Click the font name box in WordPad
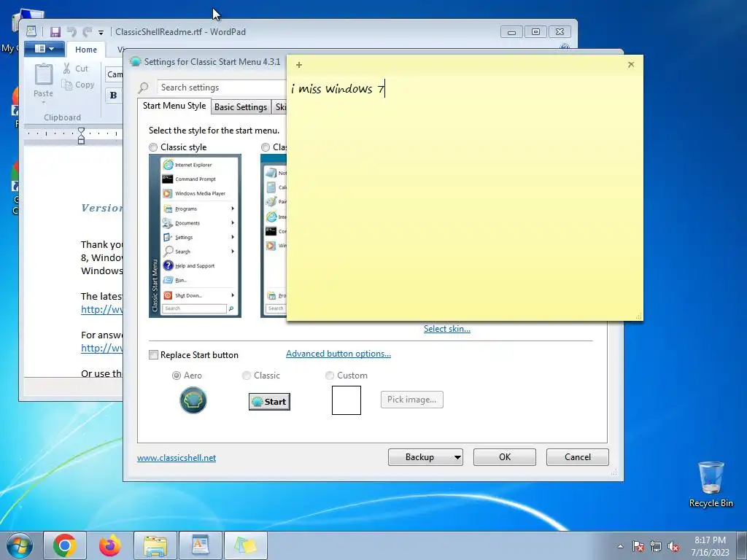 [115, 74]
